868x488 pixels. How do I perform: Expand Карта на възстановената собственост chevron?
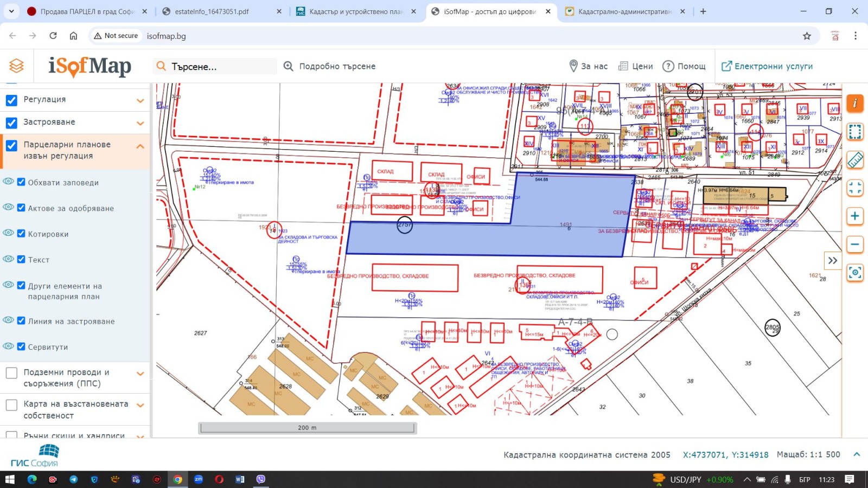click(141, 406)
